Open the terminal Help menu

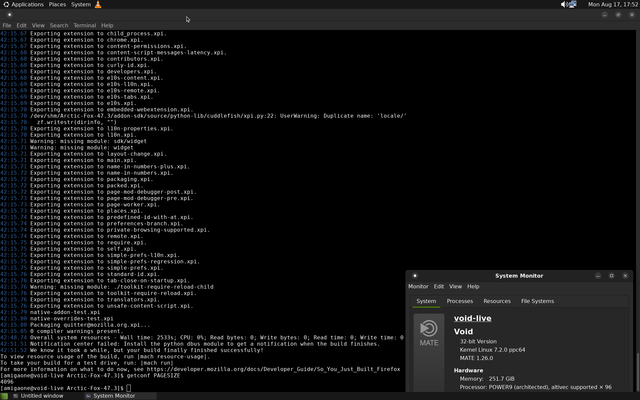pyautogui.click(x=107, y=25)
